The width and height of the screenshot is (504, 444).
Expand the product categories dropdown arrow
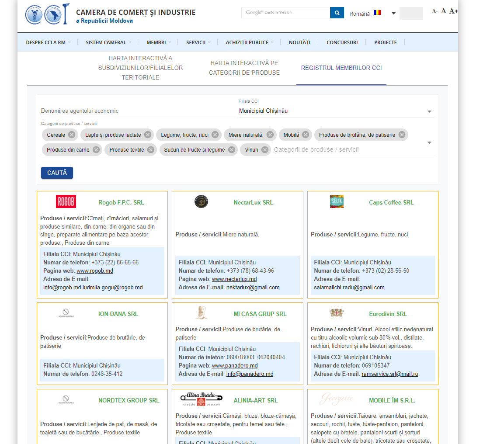pos(429,142)
